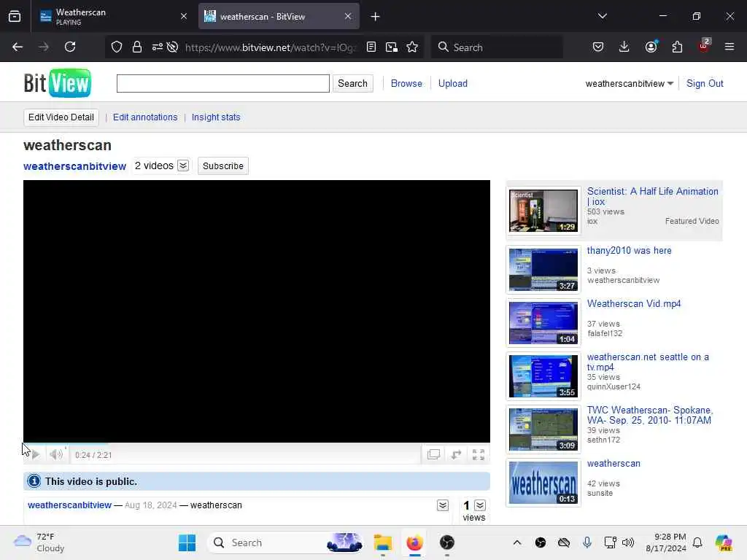Click the Firefox account icon

pos(651,47)
